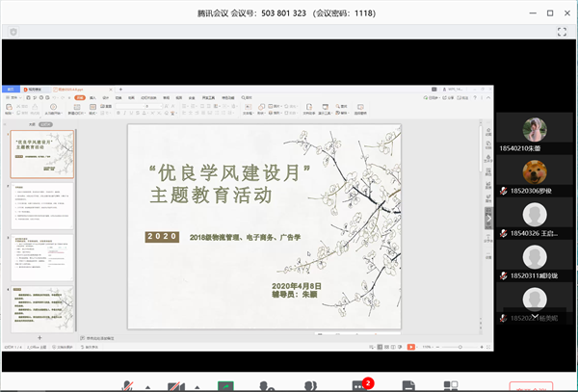
Task: Open the share screen button in meeting toolbar
Action: [226, 385]
